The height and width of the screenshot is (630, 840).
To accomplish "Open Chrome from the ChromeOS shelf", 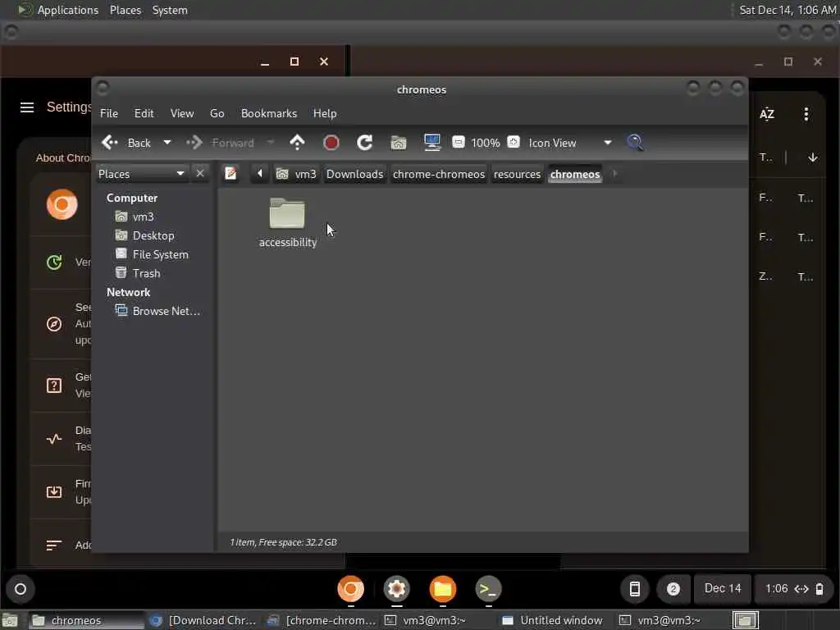I will click(351, 589).
